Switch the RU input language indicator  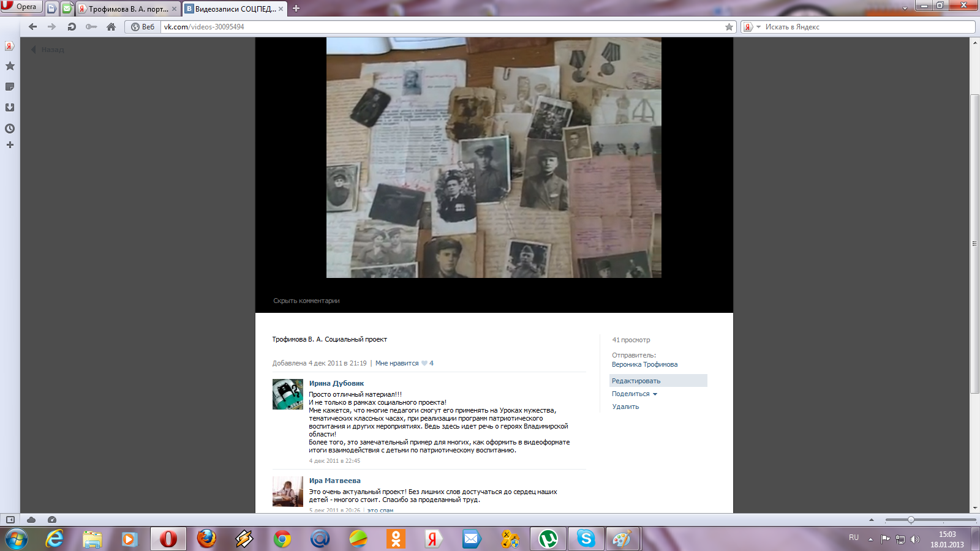(854, 538)
